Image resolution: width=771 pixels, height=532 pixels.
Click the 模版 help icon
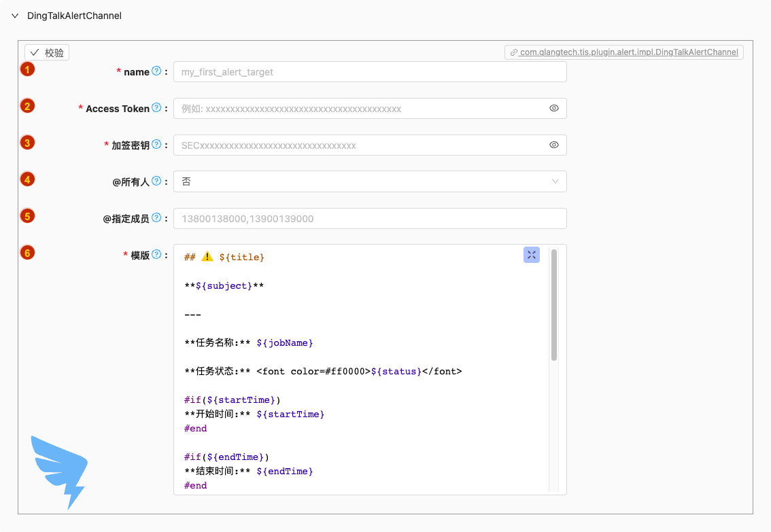tap(156, 255)
